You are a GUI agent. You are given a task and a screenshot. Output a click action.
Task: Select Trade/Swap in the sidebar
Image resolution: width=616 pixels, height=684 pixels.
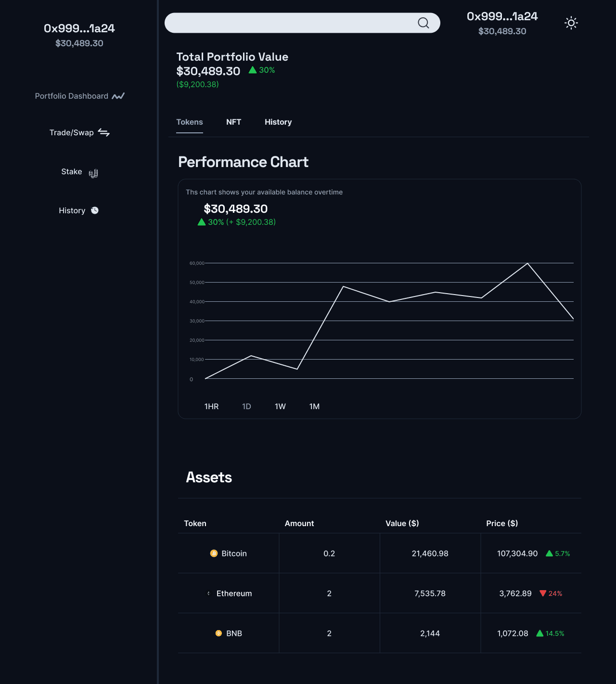pyautogui.click(x=72, y=132)
